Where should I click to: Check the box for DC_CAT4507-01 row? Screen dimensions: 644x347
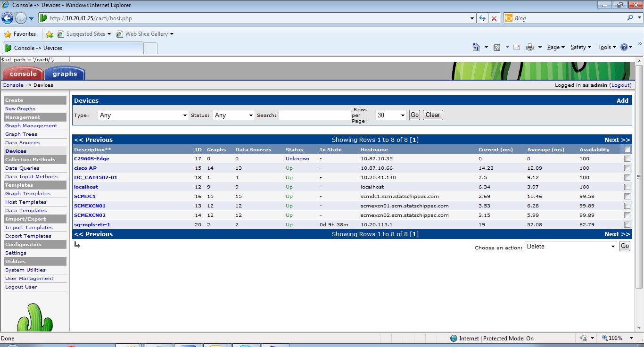tap(627, 178)
